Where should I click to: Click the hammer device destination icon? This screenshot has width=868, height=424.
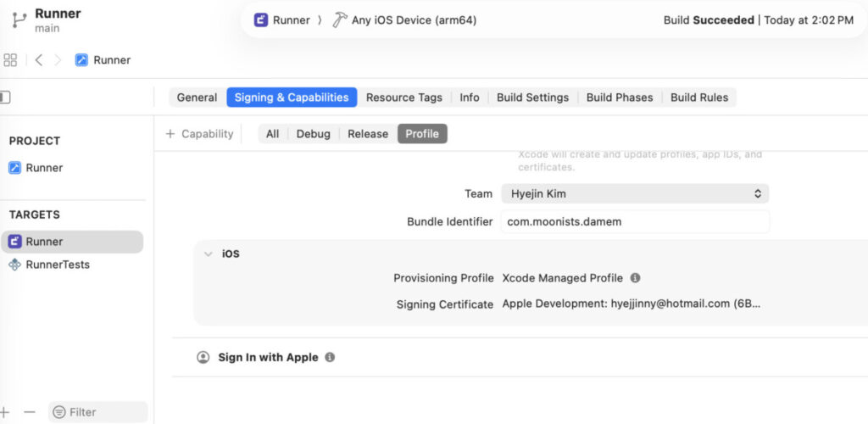click(339, 20)
